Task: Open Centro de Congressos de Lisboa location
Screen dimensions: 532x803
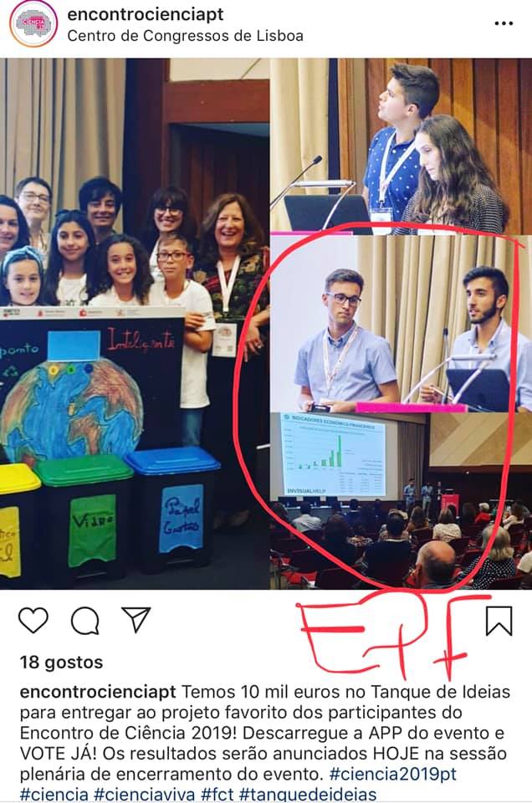Action: pos(186,36)
